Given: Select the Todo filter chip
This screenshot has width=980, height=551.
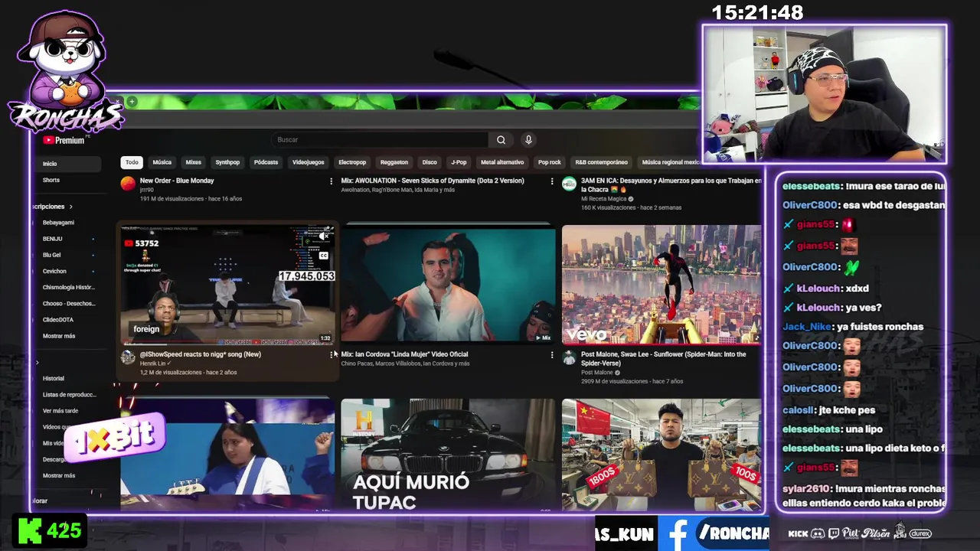Looking at the screenshot, I should (x=132, y=162).
